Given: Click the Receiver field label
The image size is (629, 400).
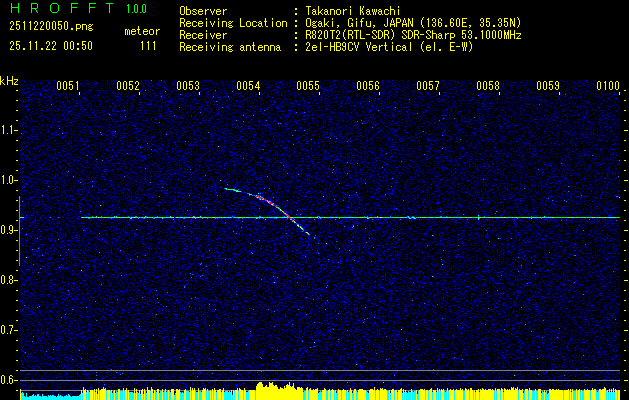Looking at the screenshot, I should pyautogui.click(x=203, y=35).
